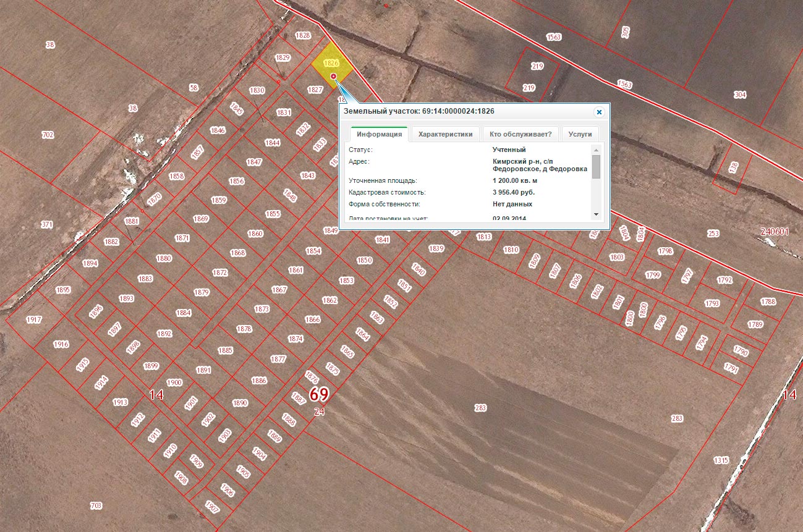Select parcel 703 on the map
The height and width of the screenshot is (532, 803).
point(96,506)
